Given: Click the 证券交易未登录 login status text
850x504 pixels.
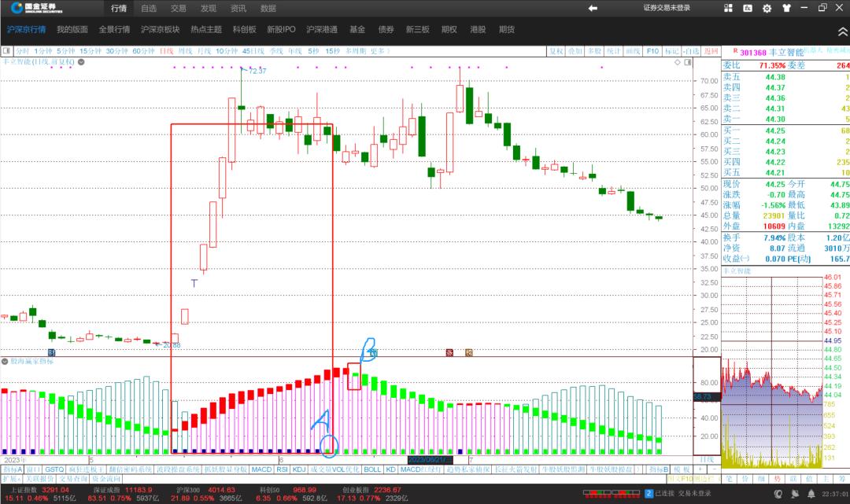Looking at the screenshot, I should pos(666,8).
